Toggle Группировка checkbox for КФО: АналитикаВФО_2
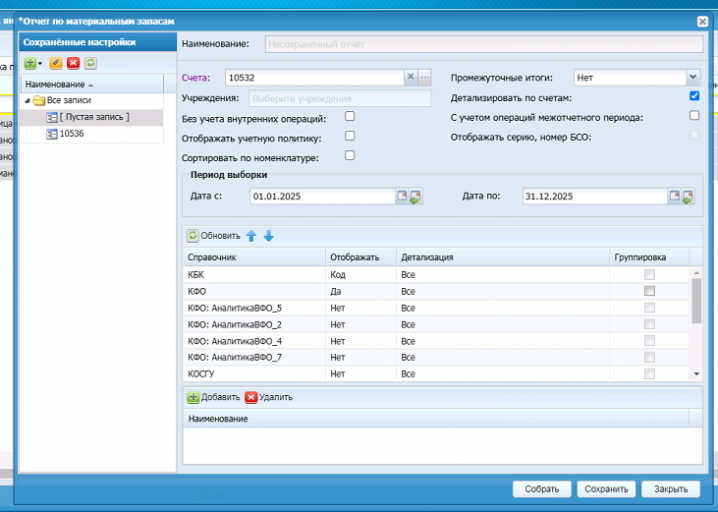718x512 pixels. [649, 324]
